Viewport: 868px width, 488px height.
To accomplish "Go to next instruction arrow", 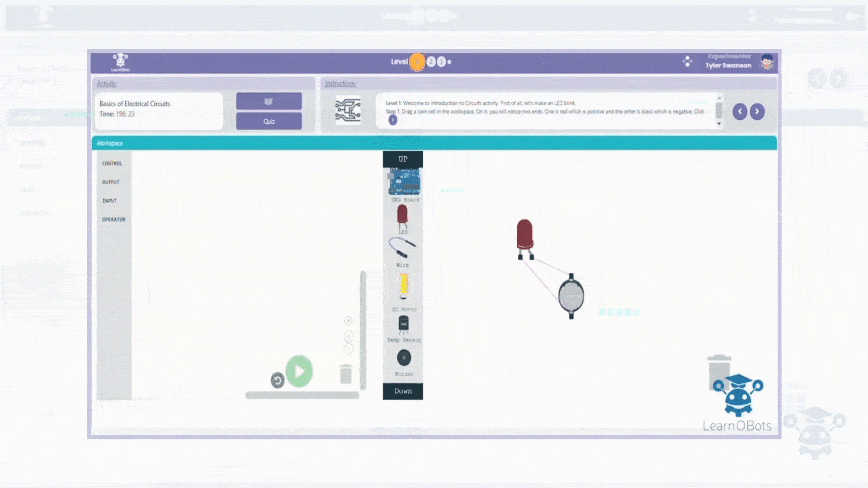I will (757, 112).
